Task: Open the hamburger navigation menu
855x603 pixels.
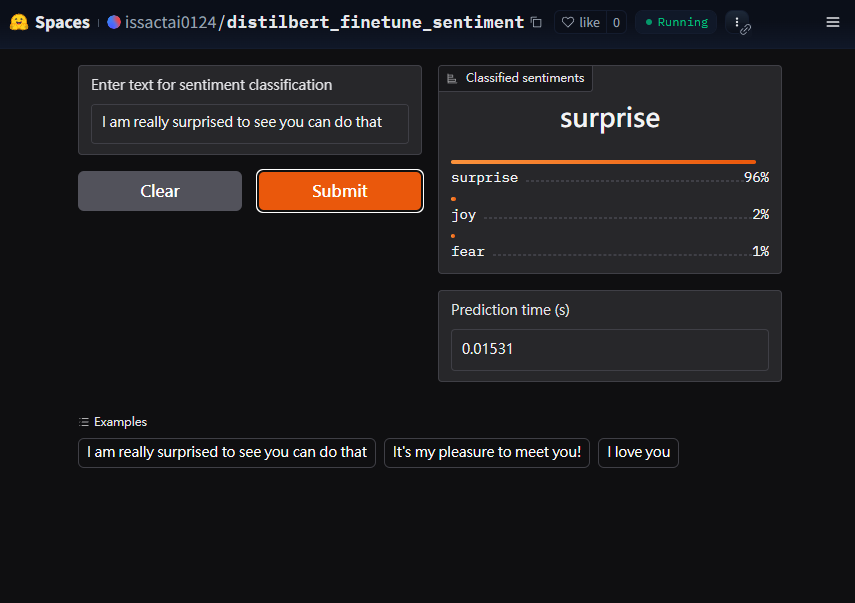Action: [832, 22]
